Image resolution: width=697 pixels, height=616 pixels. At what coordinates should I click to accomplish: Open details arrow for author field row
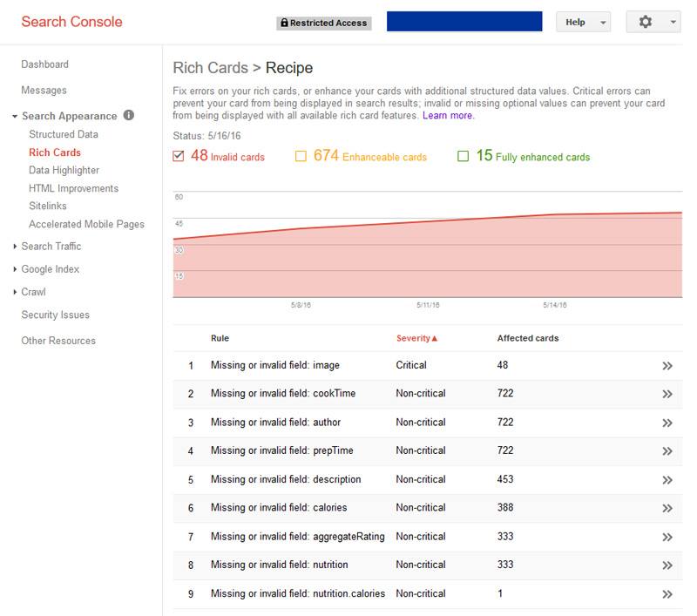tap(667, 423)
